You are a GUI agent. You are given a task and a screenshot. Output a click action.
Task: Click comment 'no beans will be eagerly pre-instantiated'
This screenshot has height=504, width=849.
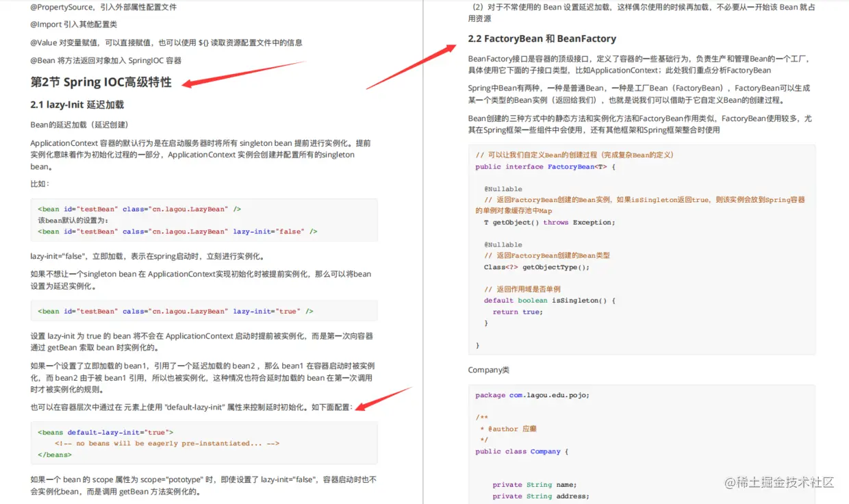pyautogui.click(x=167, y=444)
